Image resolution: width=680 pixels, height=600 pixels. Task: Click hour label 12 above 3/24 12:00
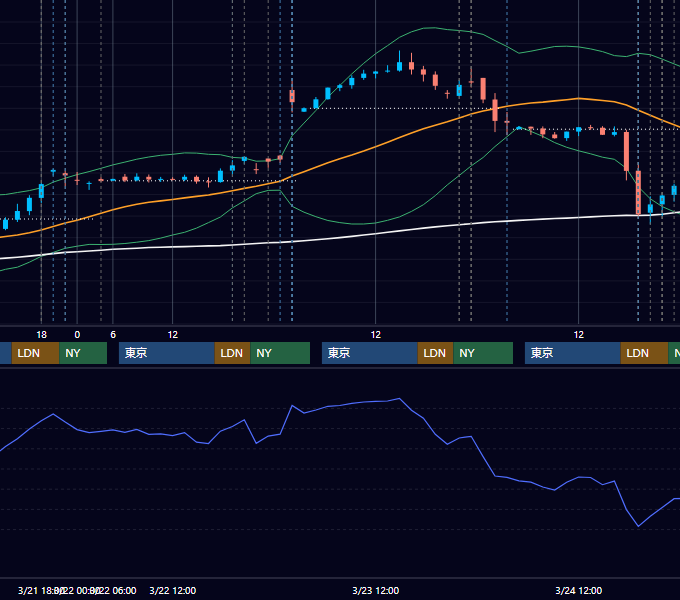point(579,335)
